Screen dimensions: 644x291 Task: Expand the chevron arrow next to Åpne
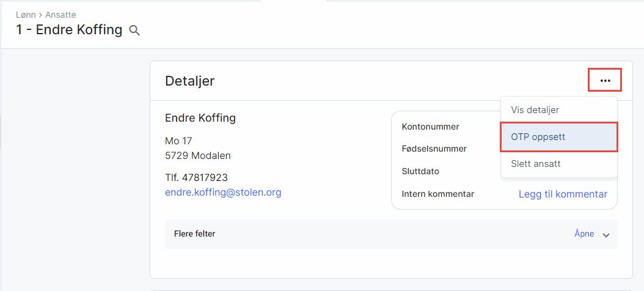click(x=606, y=235)
